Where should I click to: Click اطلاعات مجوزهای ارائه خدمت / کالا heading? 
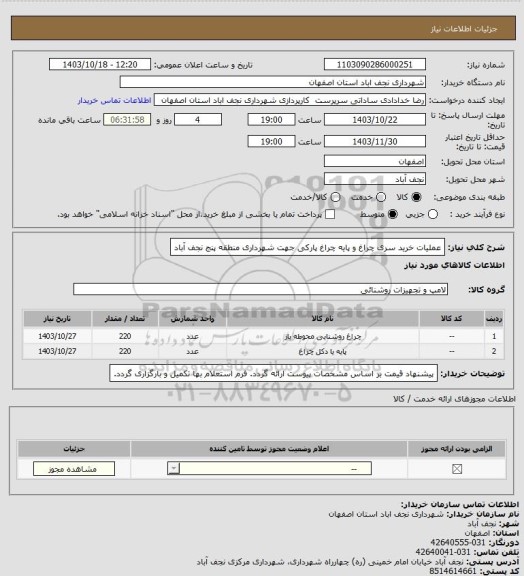454,399
